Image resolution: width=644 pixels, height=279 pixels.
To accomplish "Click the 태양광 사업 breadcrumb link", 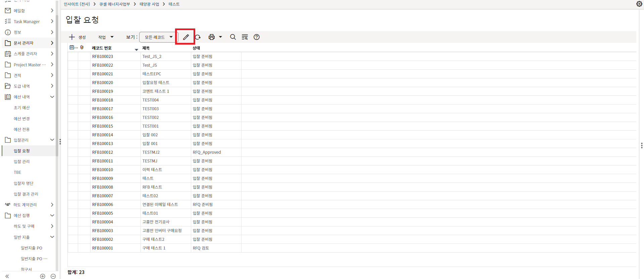I will pyautogui.click(x=149, y=4).
